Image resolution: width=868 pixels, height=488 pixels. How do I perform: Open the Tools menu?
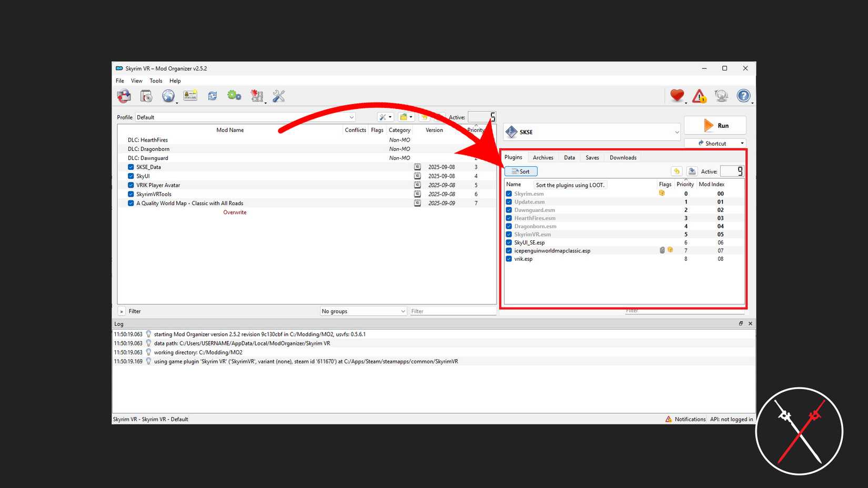pyautogui.click(x=156, y=81)
